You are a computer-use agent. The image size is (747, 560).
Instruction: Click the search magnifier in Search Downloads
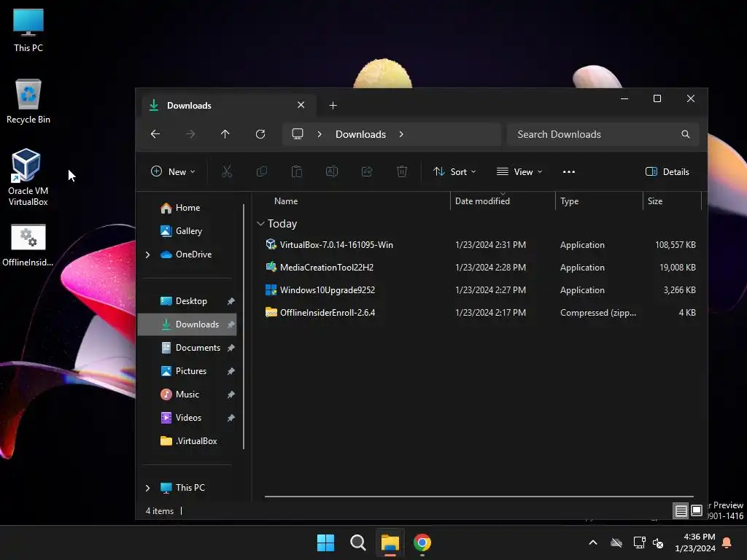(686, 134)
